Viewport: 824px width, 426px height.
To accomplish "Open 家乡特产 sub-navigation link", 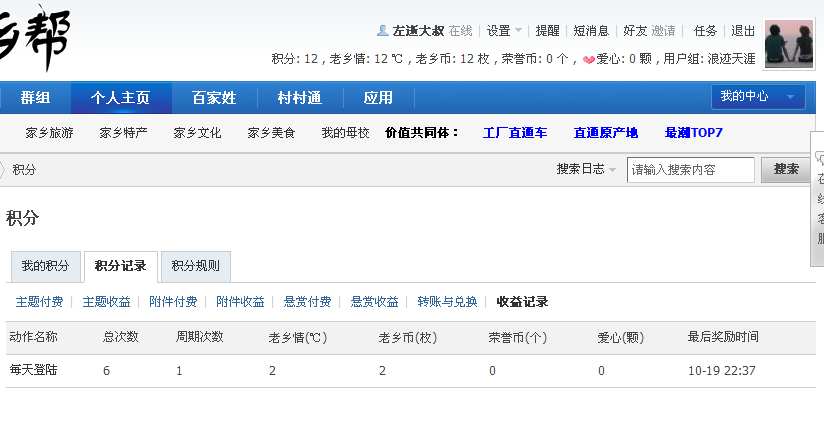I will click(123, 133).
